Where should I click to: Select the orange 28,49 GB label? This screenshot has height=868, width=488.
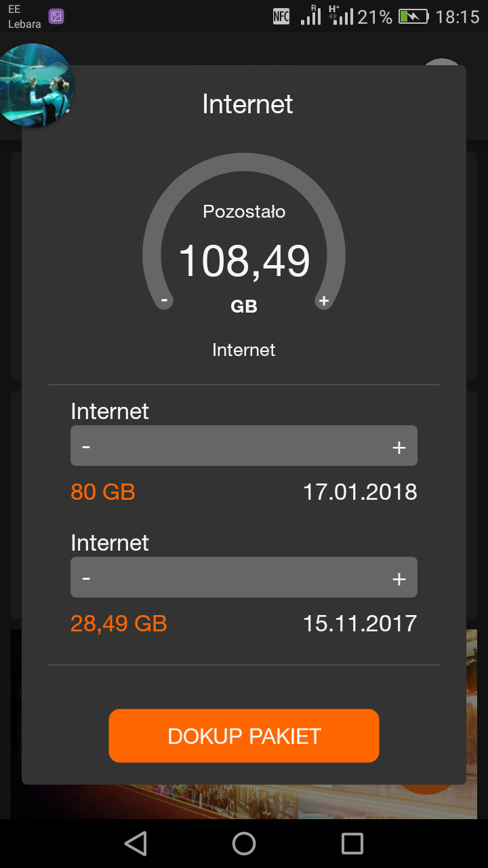[119, 623]
